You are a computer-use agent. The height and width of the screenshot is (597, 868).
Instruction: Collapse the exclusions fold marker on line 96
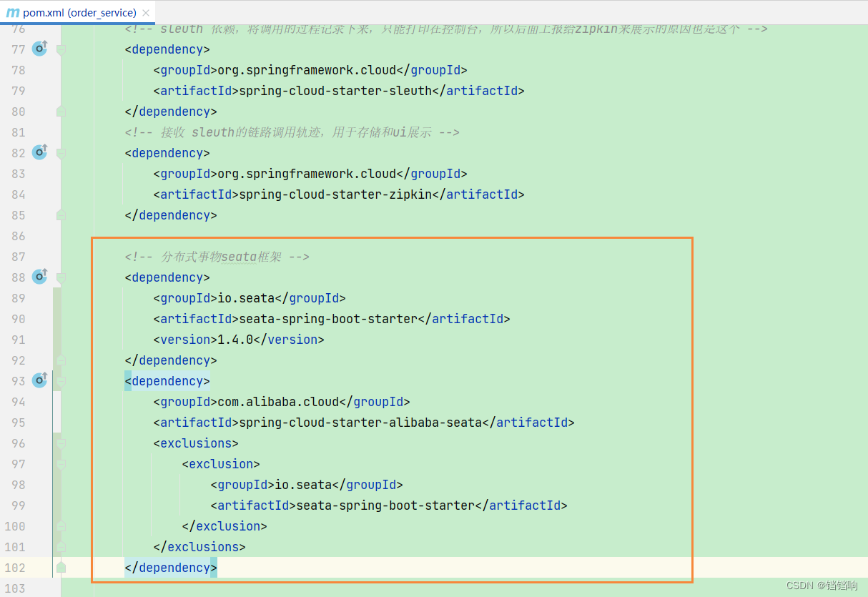(x=61, y=443)
